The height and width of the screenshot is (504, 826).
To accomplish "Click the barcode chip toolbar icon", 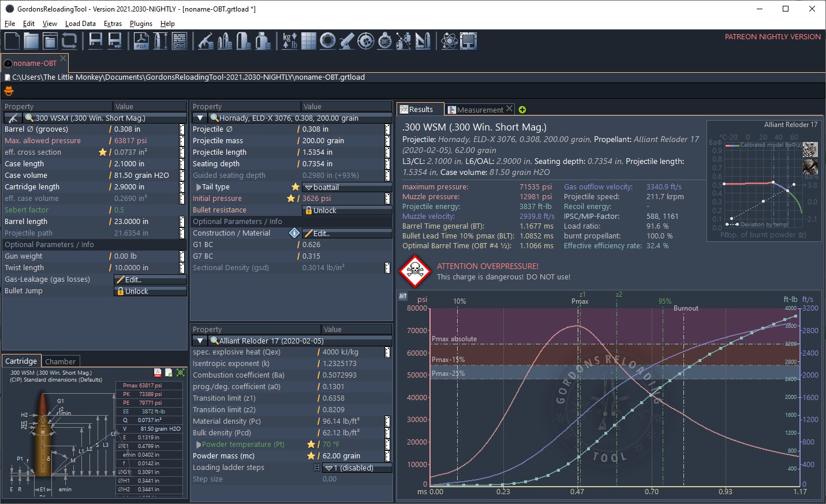I will (468, 41).
